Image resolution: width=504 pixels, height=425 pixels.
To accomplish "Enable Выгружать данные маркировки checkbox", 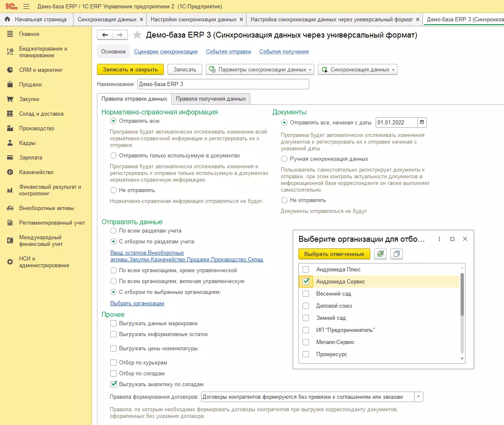I will [x=114, y=324].
